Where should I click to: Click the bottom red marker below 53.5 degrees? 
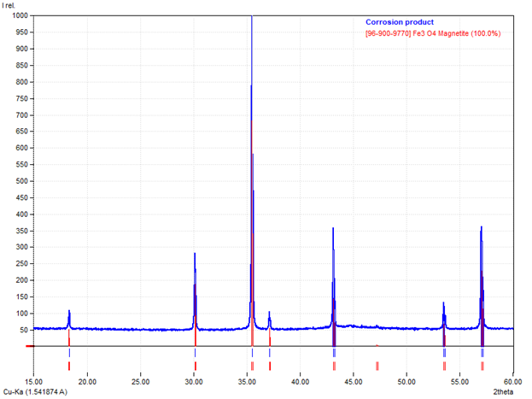444,366
